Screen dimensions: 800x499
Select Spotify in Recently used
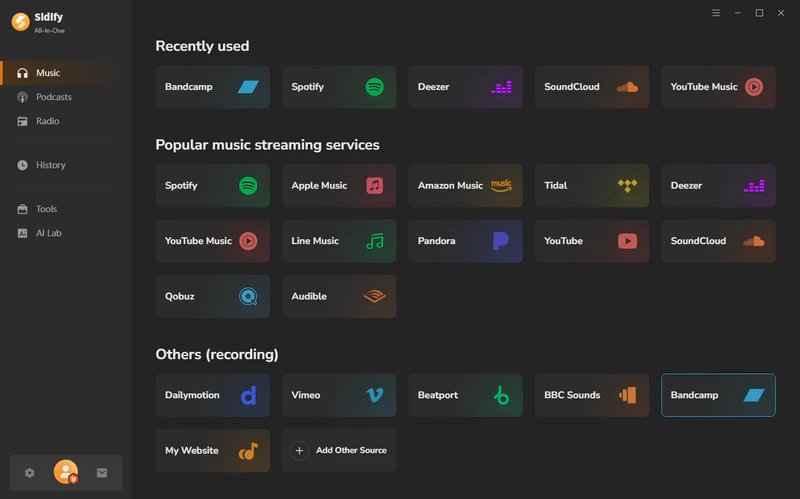339,87
